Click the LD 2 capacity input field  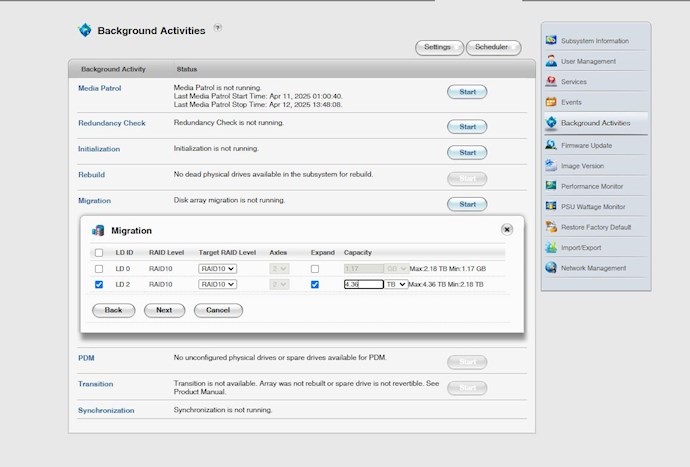(x=363, y=284)
